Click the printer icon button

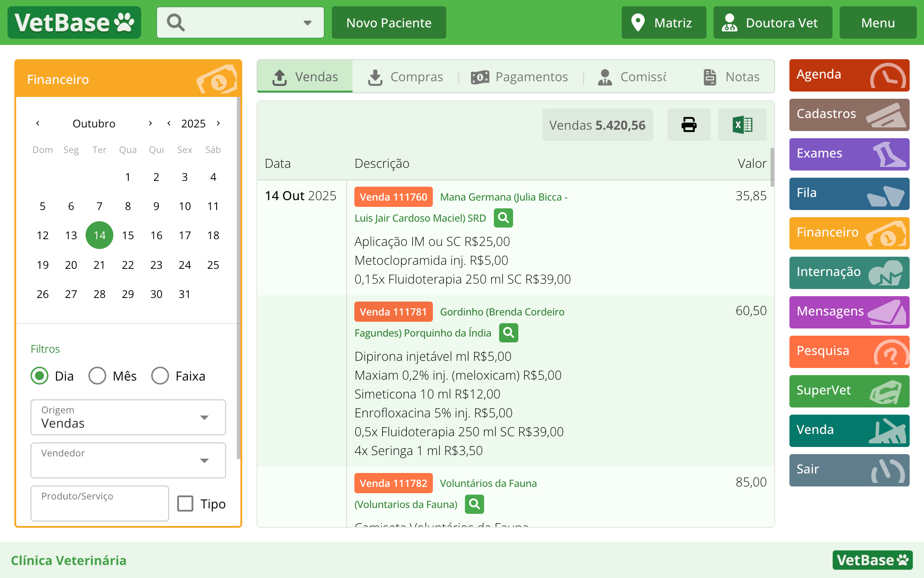[x=689, y=125]
